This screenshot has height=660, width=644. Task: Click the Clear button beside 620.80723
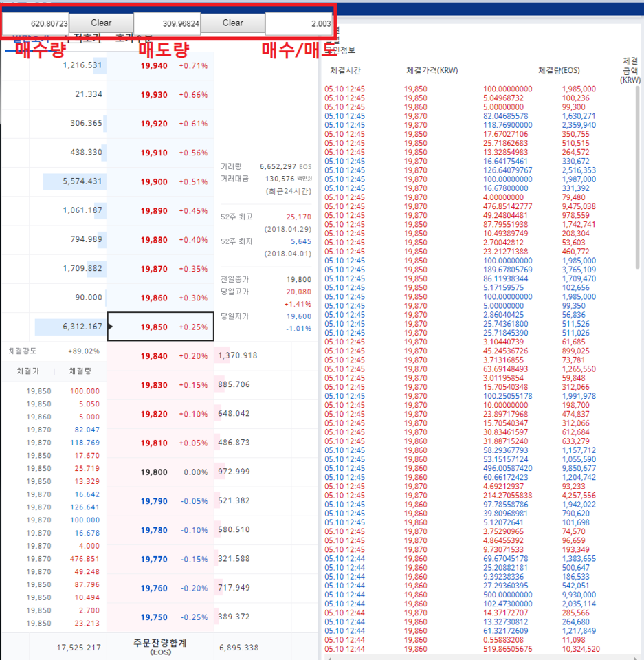[102, 23]
